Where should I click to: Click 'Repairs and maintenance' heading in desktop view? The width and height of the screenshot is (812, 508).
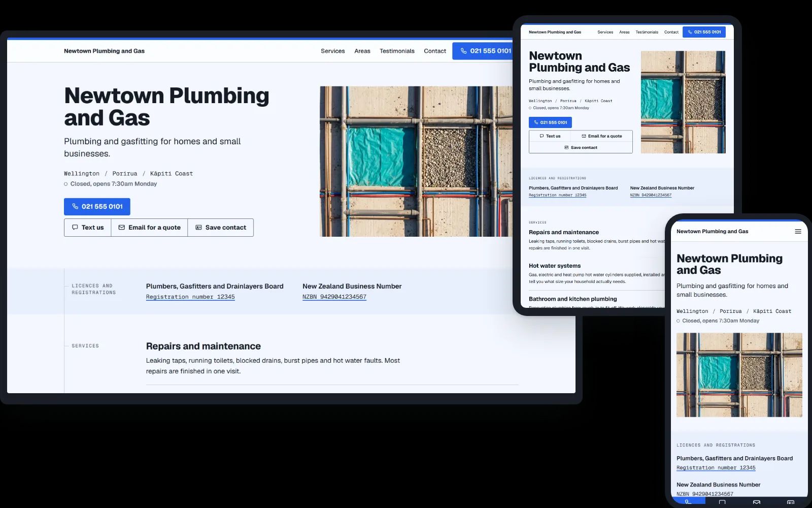click(x=204, y=346)
